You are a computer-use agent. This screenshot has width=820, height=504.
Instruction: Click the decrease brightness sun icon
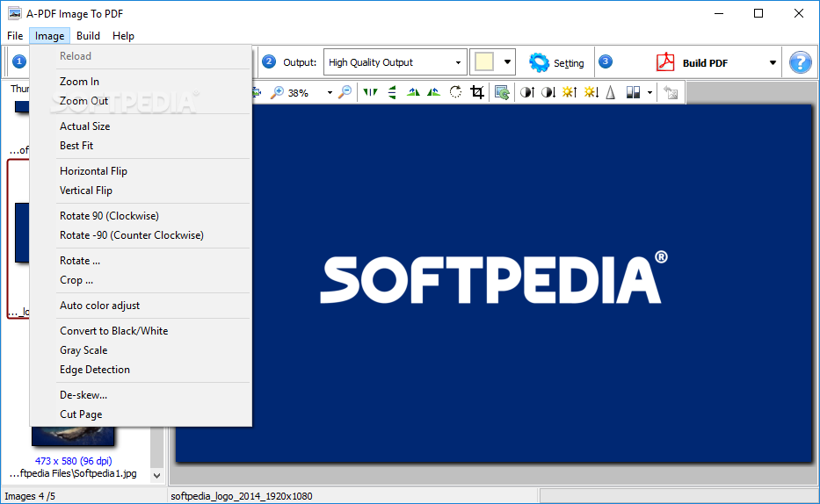point(591,92)
